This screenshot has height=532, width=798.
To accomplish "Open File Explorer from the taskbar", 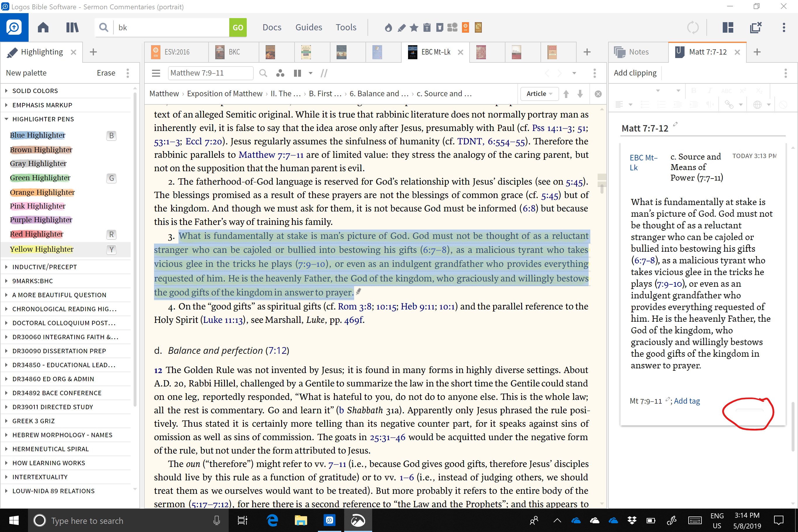I will coord(301,520).
